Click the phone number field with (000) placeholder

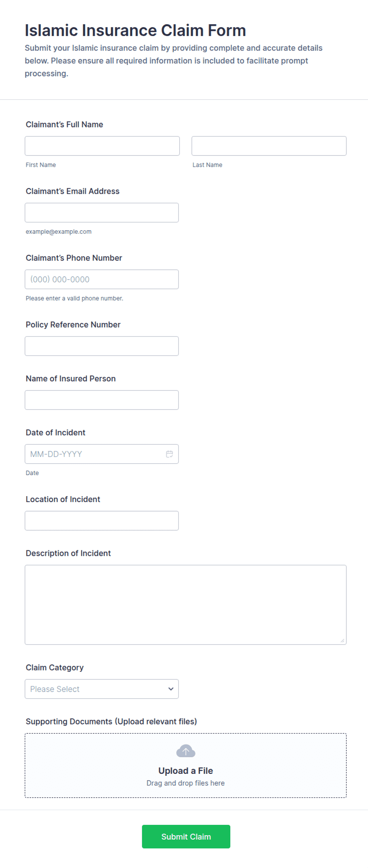click(x=102, y=279)
